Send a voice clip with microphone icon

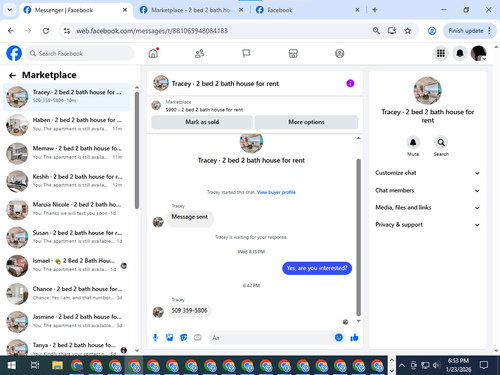[155, 338]
